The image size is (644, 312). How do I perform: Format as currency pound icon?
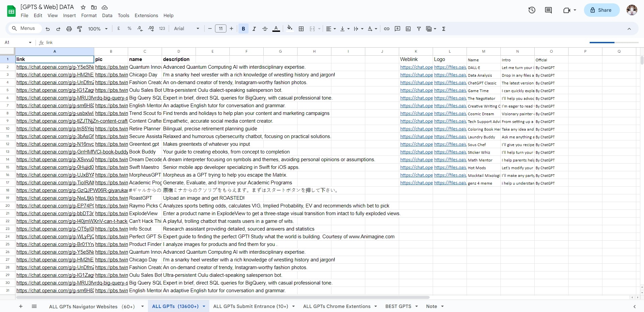tap(118, 29)
